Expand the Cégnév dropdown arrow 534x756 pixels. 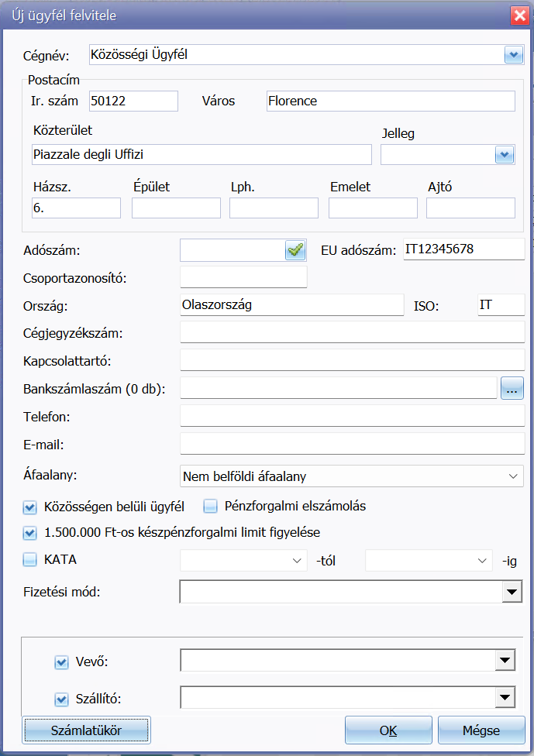point(513,54)
